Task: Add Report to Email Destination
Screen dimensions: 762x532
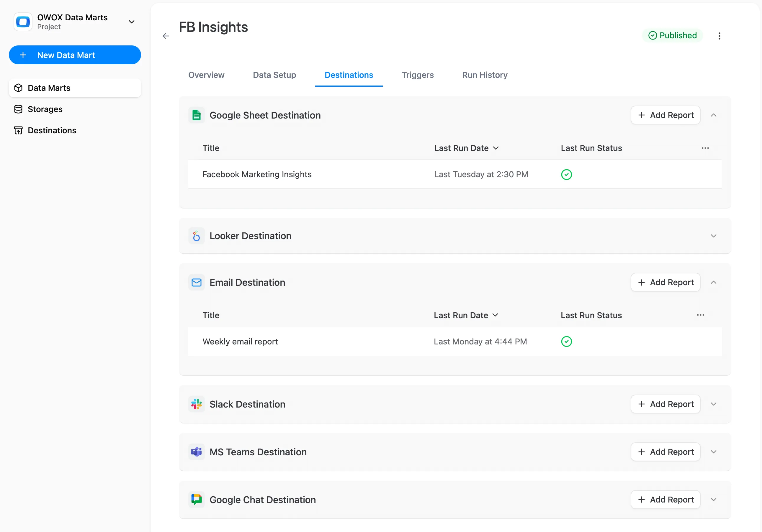Action: pyautogui.click(x=665, y=282)
